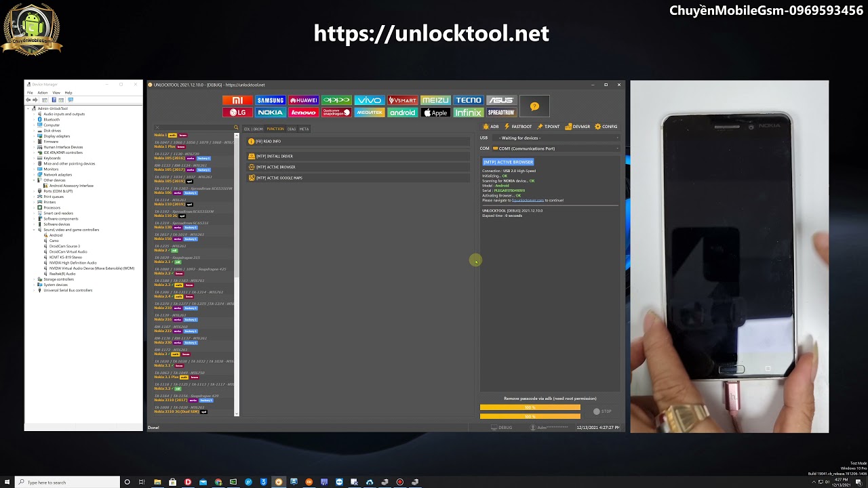Select the LG brand logo
Image resolution: width=868 pixels, height=488 pixels.
[x=237, y=113]
